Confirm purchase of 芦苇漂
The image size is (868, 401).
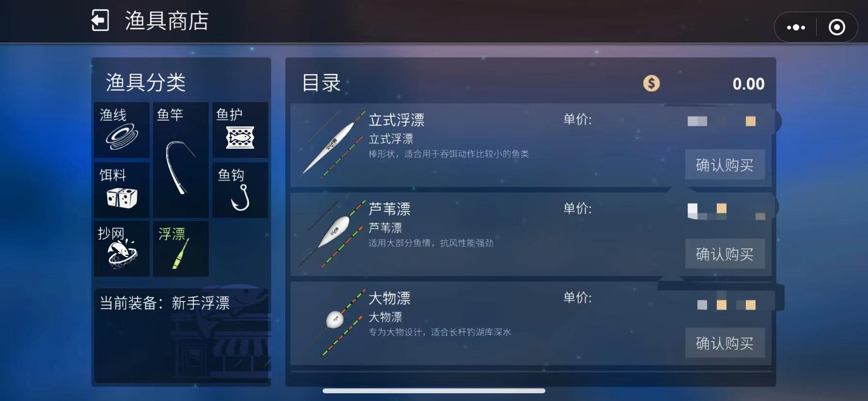click(725, 254)
